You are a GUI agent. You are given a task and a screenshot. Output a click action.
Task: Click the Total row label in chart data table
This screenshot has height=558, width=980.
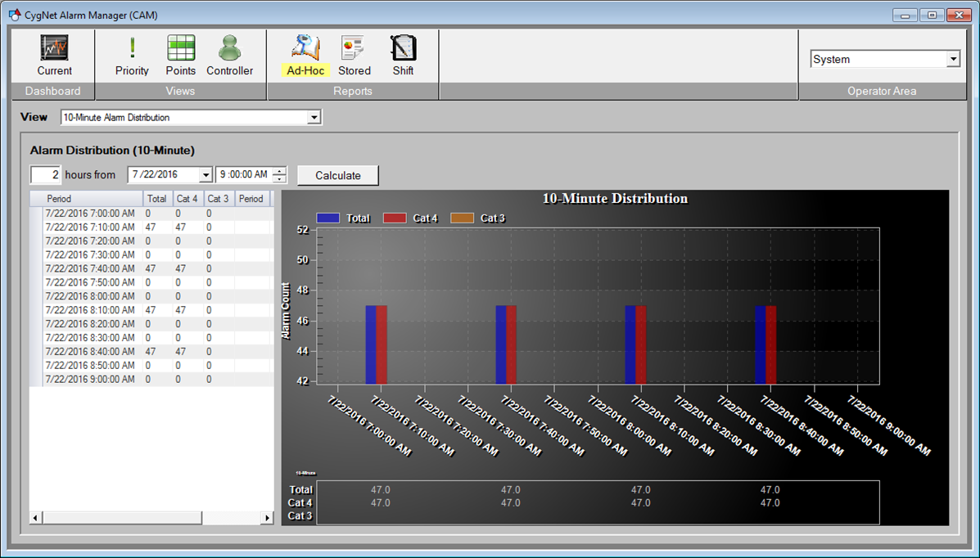[300, 490]
